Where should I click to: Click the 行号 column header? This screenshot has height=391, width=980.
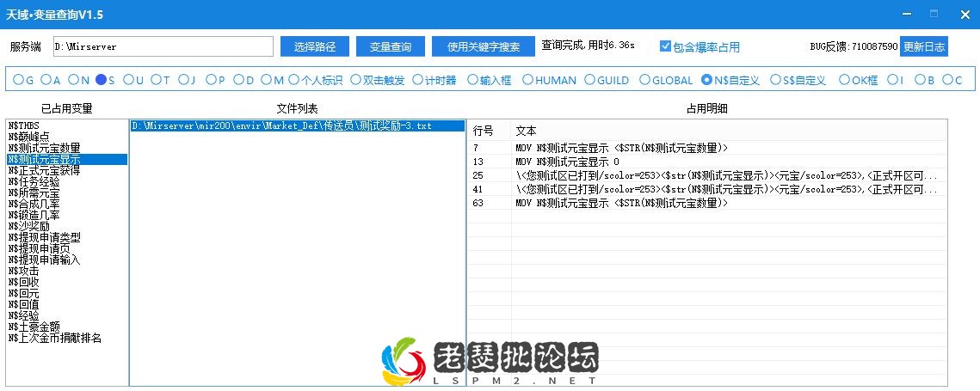490,131
